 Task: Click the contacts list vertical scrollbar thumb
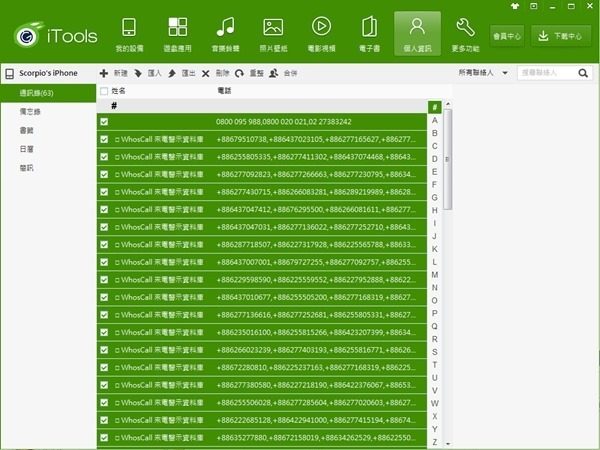pyautogui.click(x=447, y=159)
